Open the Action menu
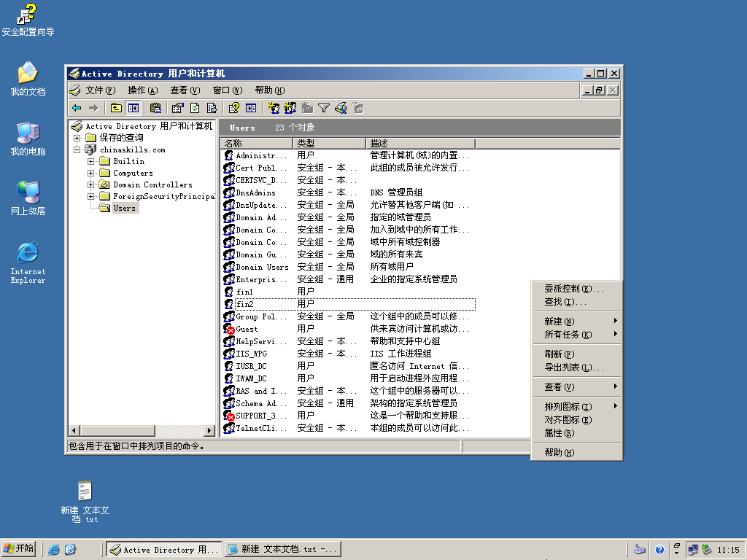This screenshot has width=747, height=560. (x=142, y=90)
